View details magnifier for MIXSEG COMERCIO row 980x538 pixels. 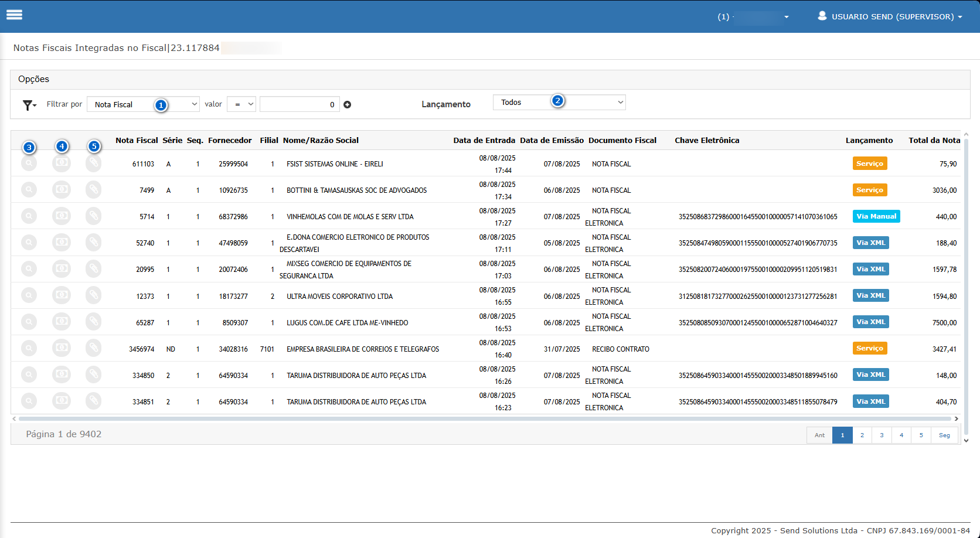coord(29,268)
